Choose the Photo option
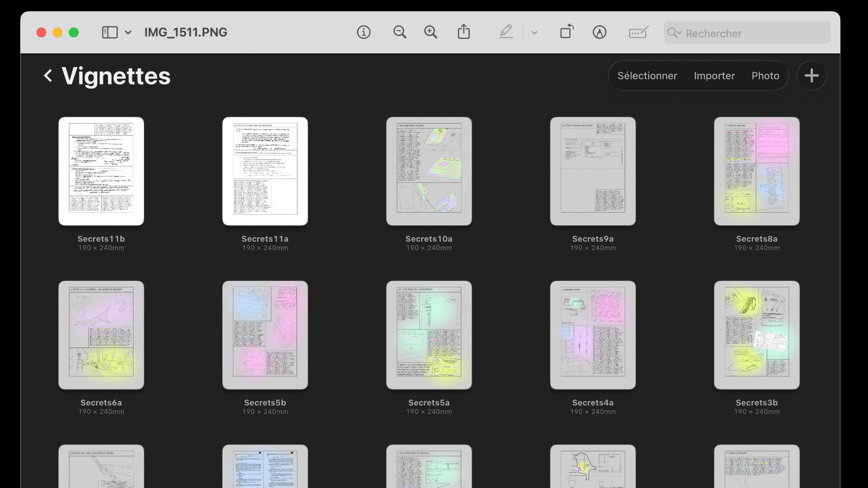The height and width of the screenshot is (488, 868). coord(765,75)
